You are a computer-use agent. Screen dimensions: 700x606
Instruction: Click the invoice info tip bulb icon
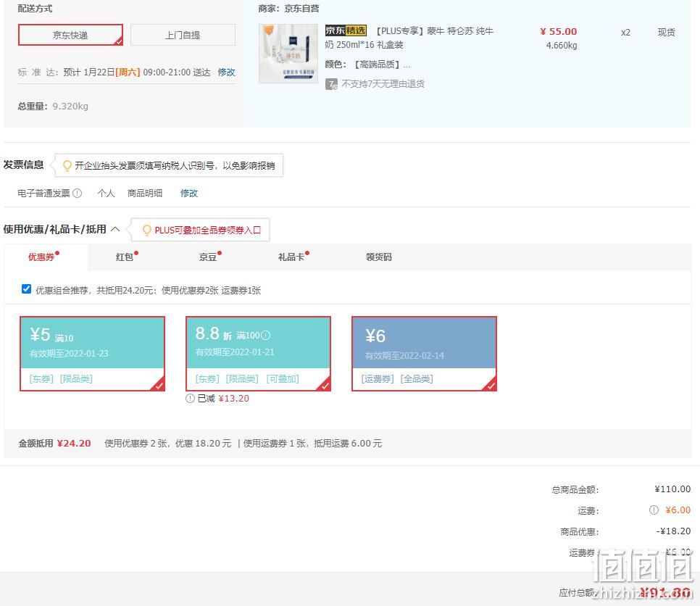click(67, 166)
